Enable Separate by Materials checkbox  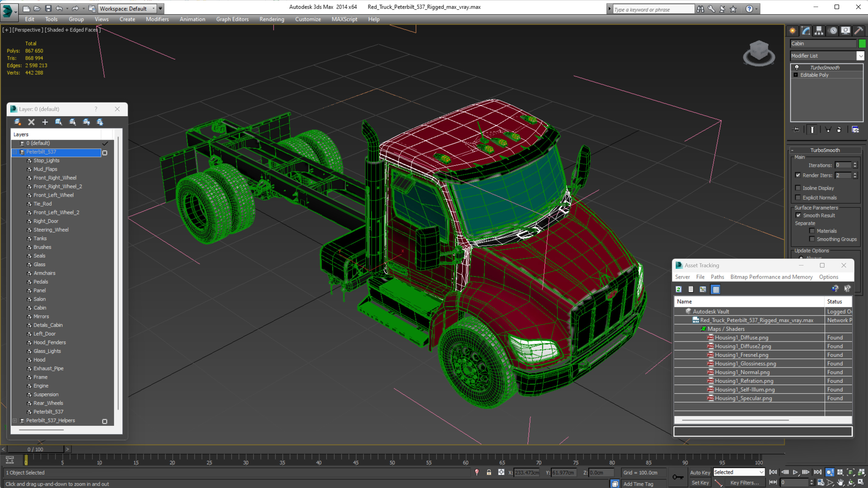pyautogui.click(x=812, y=231)
